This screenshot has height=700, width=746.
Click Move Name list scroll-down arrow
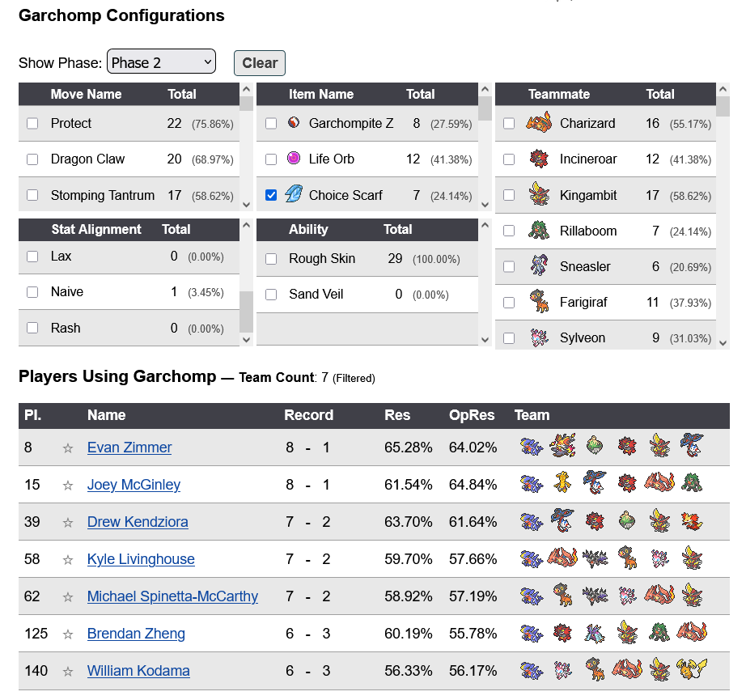(247, 205)
